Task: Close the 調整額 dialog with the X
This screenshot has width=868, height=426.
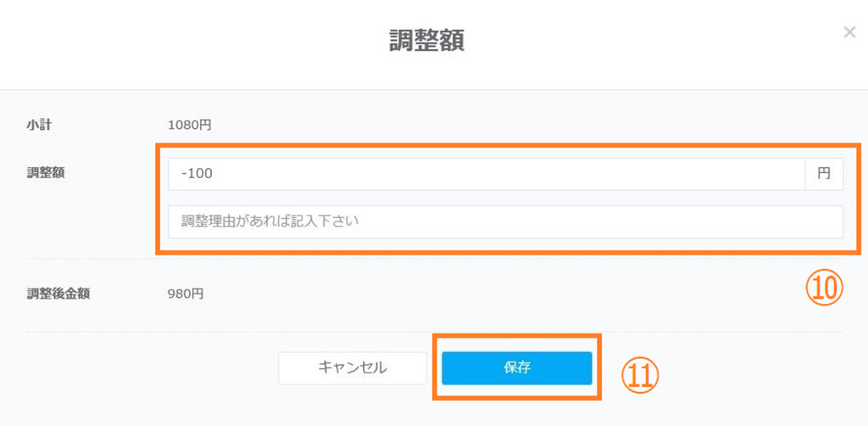Action: (x=849, y=32)
